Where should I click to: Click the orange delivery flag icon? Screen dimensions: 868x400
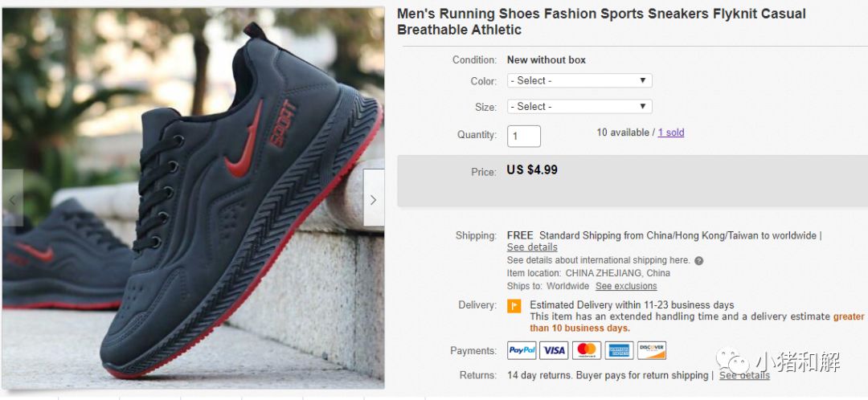pos(514,306)
